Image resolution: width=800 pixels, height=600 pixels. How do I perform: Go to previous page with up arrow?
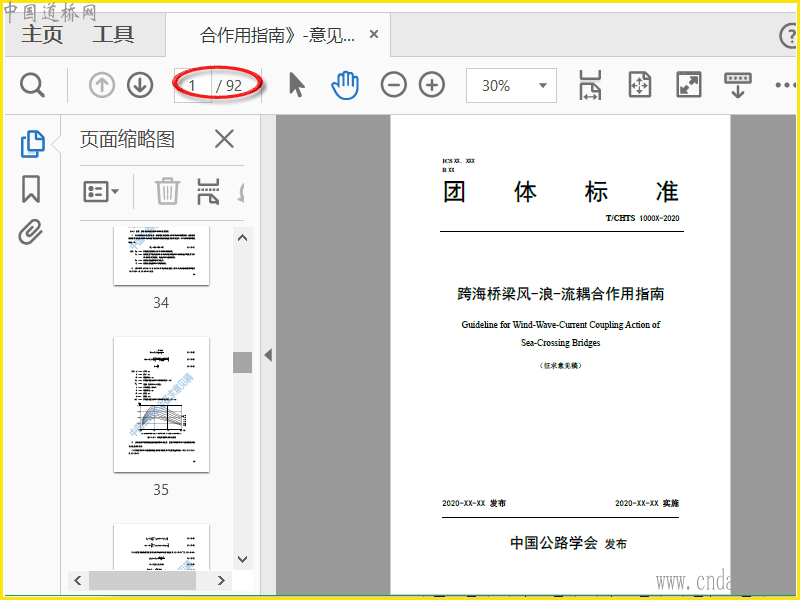point(102,85)
